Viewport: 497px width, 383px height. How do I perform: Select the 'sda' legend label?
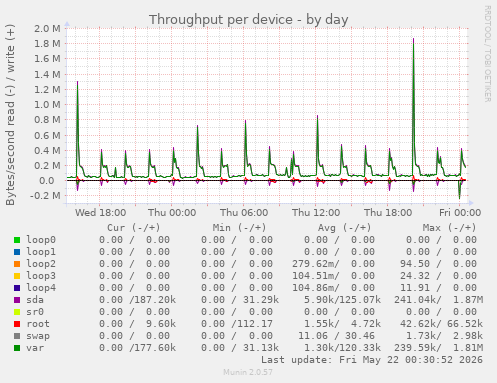(x=35, y=300)
